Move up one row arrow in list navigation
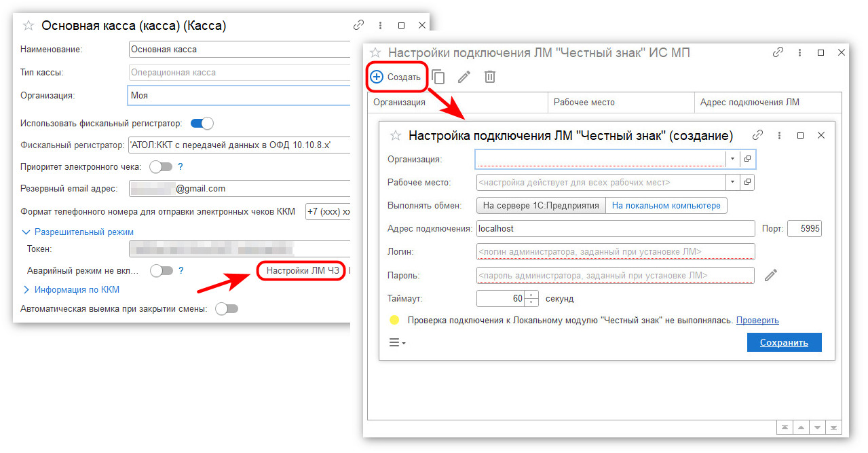 [x=801, y=428]
